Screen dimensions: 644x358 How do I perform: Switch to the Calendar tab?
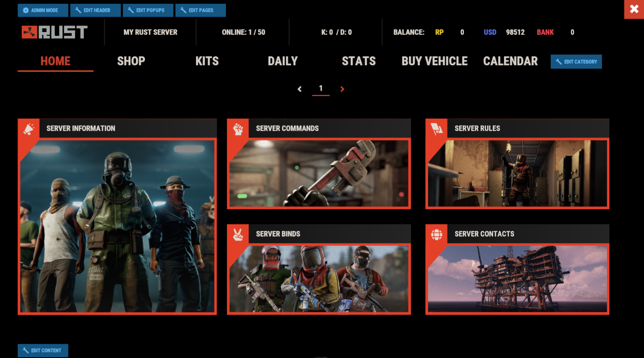click(510, 61)
